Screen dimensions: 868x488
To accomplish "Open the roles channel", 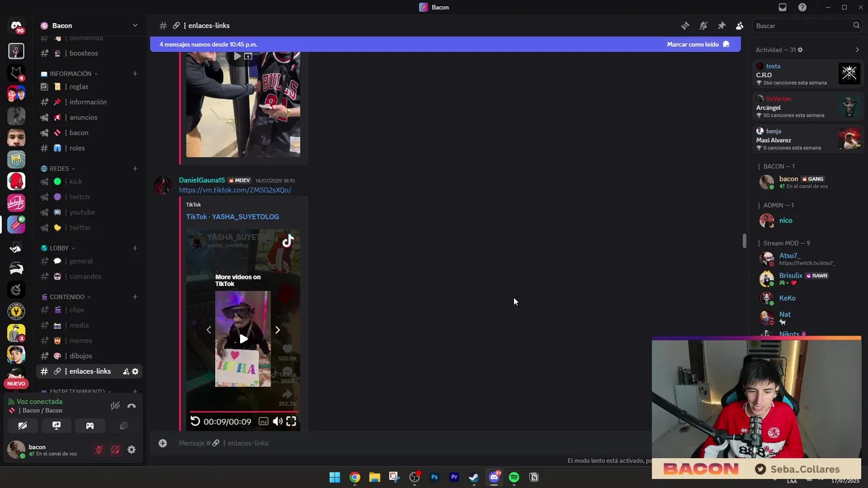I will pos(90,148).
